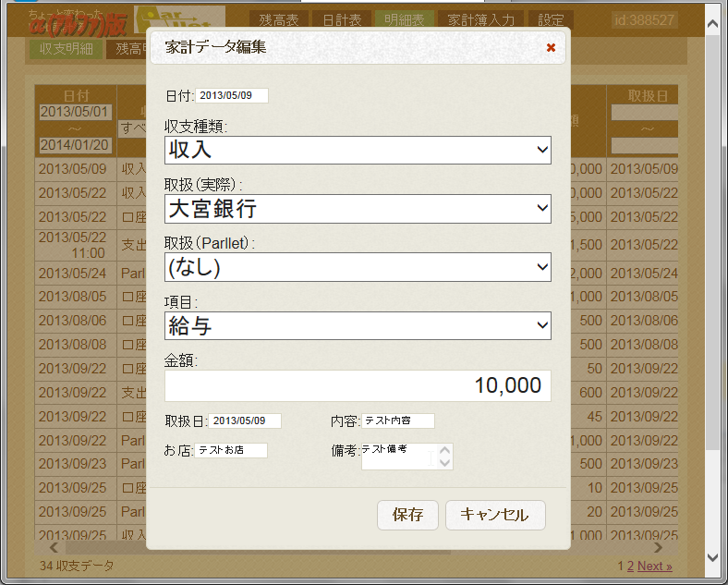Click the 取扱日 date field
The image size is (728, 585).
coord(245,420)
